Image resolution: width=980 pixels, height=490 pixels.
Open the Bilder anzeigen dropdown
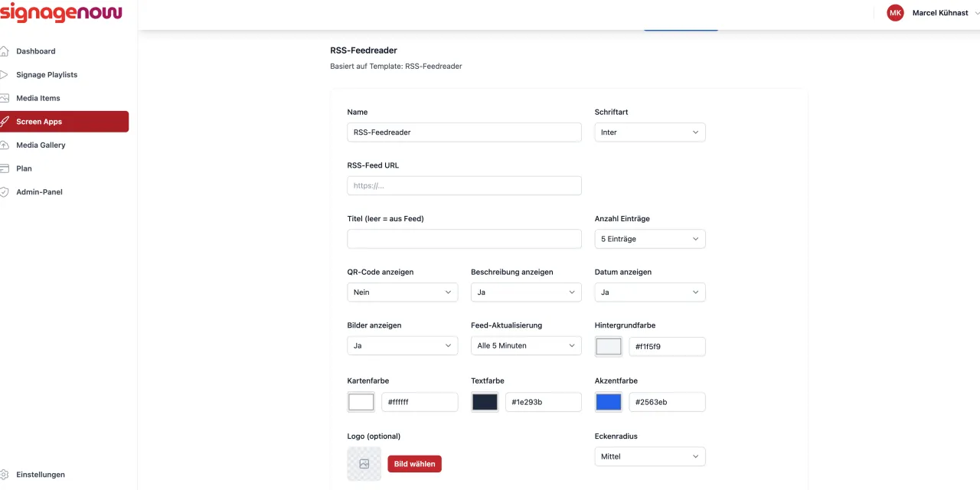[403, 346]
